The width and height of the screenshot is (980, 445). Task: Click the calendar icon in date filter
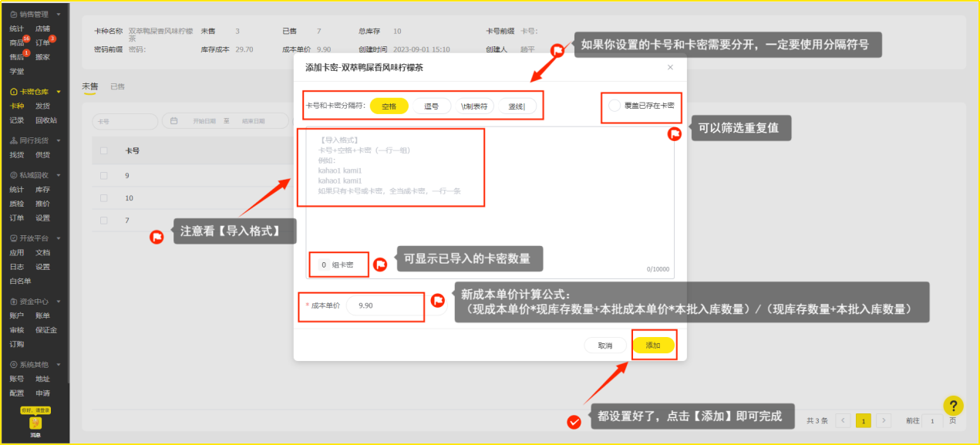(175, 121)
